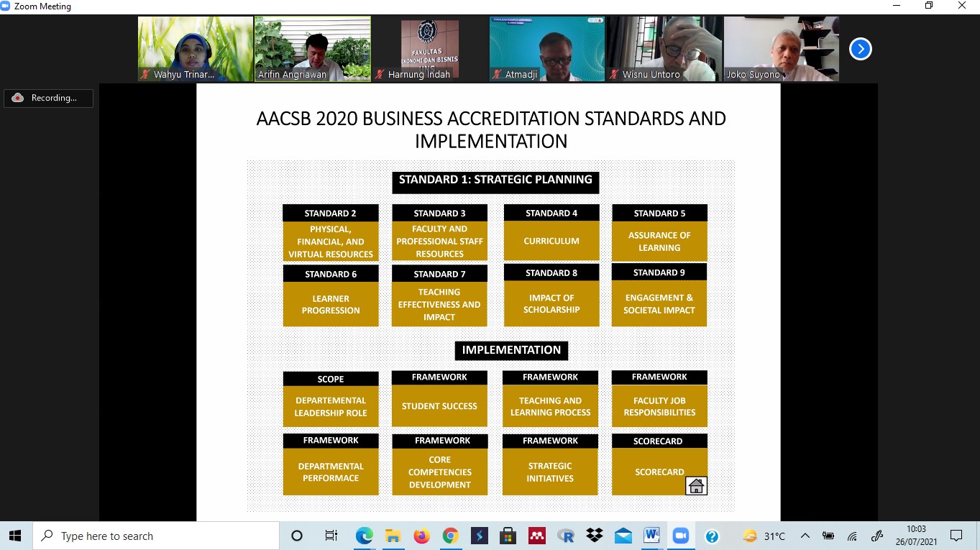Click the home icon on Scorecard box
This screenshot has width=980, height=550.
(x=696, y=486)
